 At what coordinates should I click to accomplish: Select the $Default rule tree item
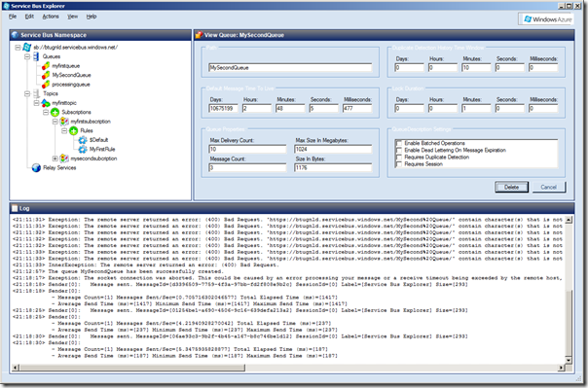pyautogui.click(x=98, y=140)
